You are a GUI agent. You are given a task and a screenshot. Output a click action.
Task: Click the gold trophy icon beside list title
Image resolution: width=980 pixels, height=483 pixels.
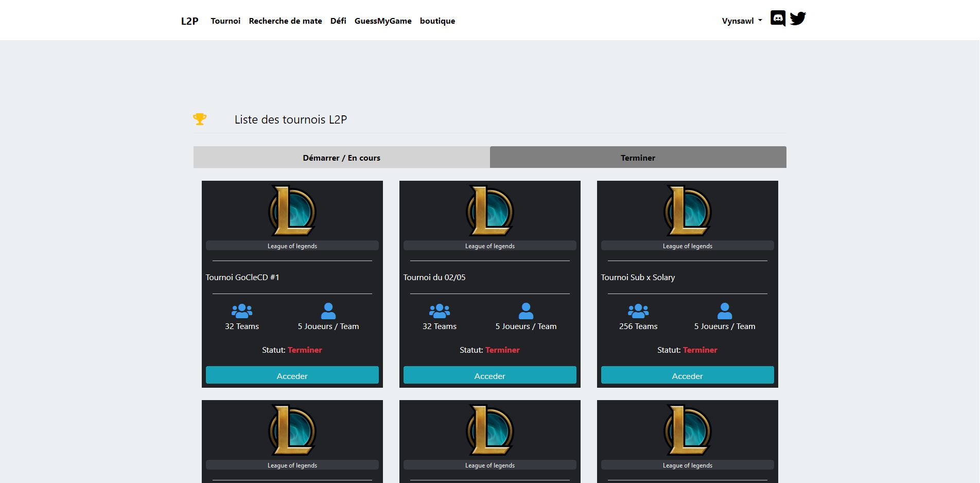pos(200,119)
